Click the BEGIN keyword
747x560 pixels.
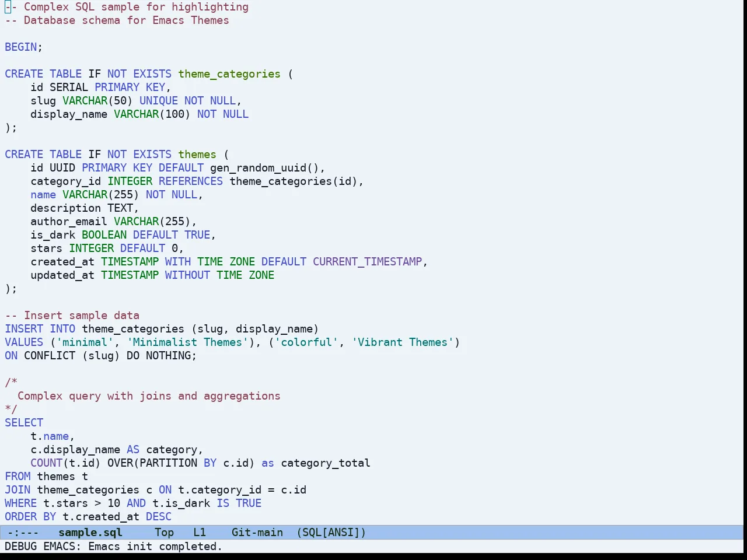[x=21, y=47]
